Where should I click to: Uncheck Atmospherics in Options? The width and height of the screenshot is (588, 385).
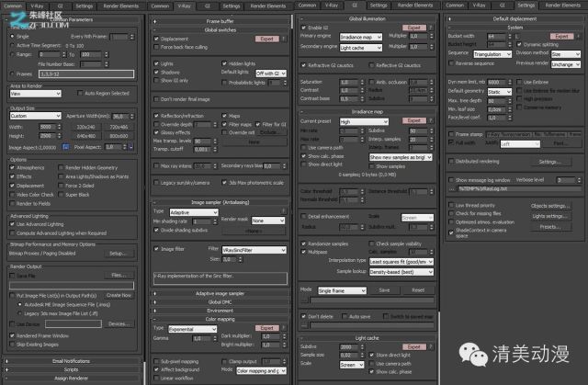(12, 167)
